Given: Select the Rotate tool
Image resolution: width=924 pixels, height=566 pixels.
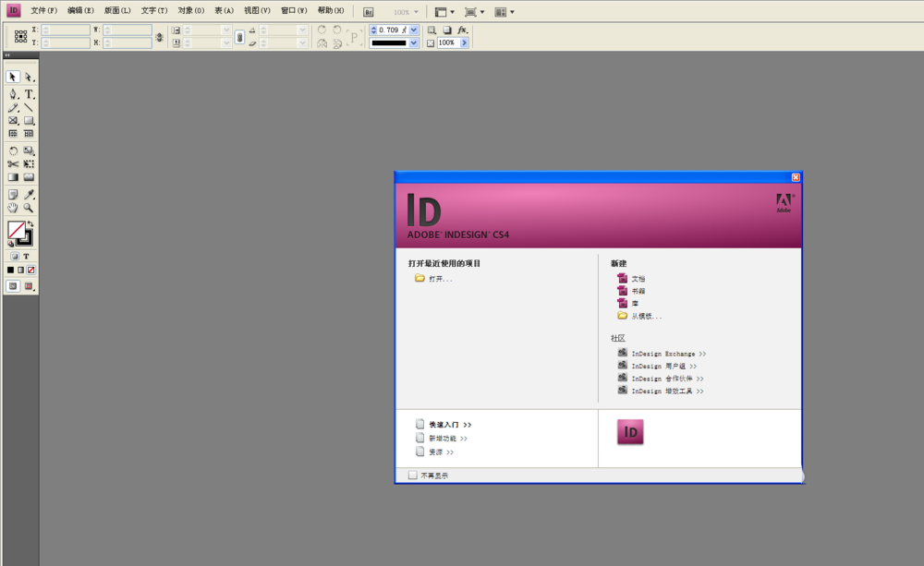Looking at the screenshot, I should (x=13, y=151).
